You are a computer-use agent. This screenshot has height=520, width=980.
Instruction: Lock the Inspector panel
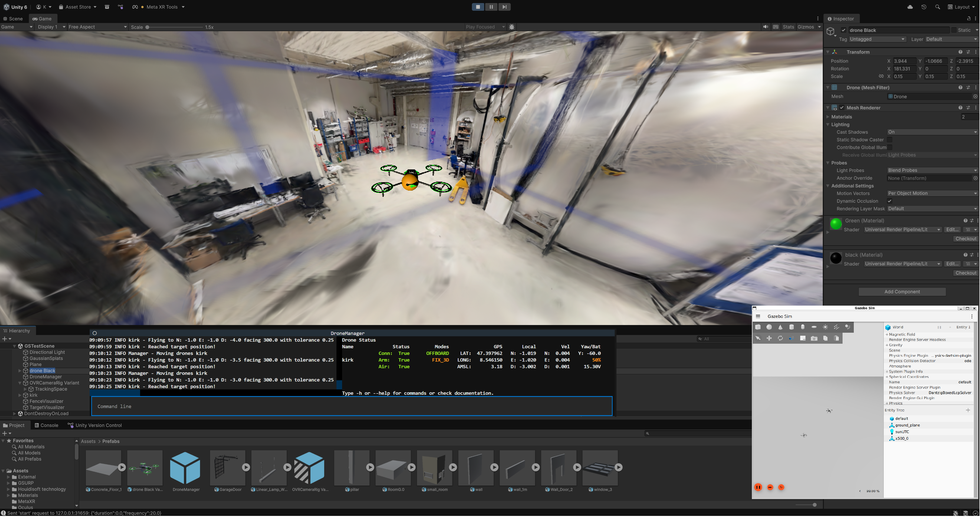coord(969,19)
